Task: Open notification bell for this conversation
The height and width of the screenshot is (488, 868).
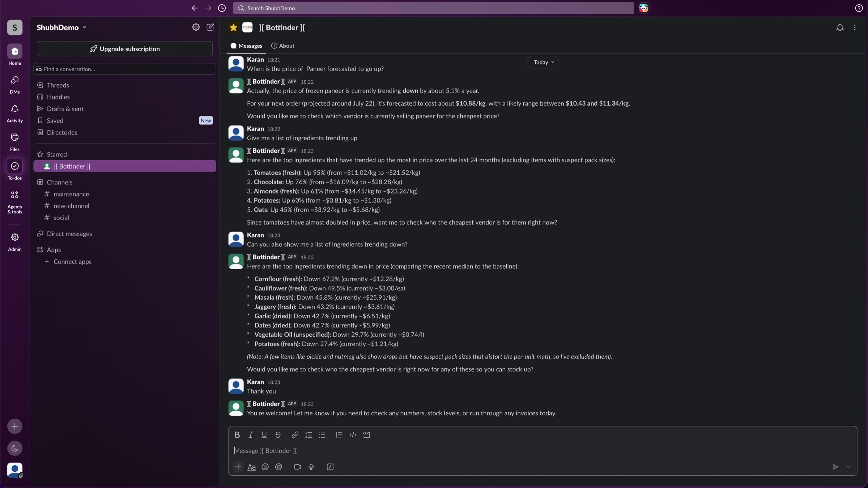Action: 840,27
